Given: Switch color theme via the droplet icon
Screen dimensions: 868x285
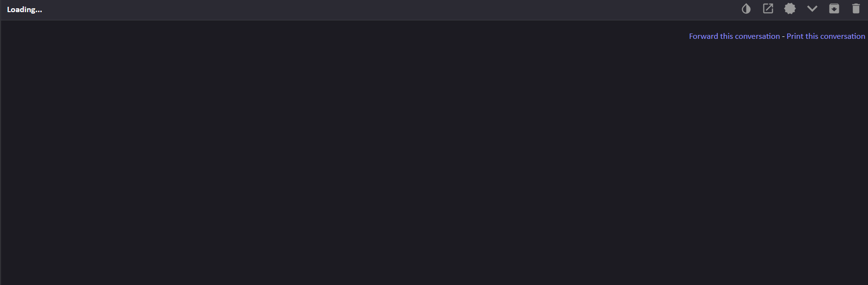Looking at the screenshot, I should (x=746, y=9).
